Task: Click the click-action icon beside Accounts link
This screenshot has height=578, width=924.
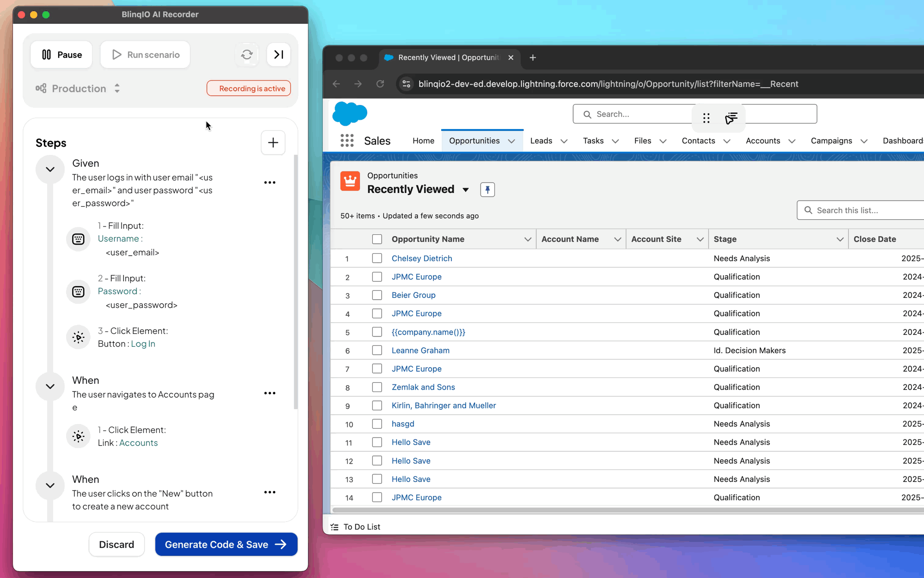Action: click(x=79, y=436)
